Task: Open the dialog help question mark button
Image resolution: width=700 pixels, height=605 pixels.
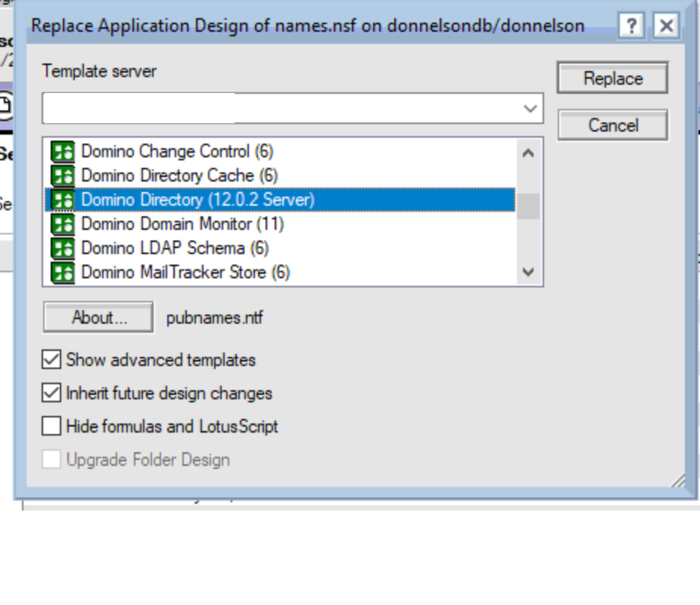Action: coord(632,26)
